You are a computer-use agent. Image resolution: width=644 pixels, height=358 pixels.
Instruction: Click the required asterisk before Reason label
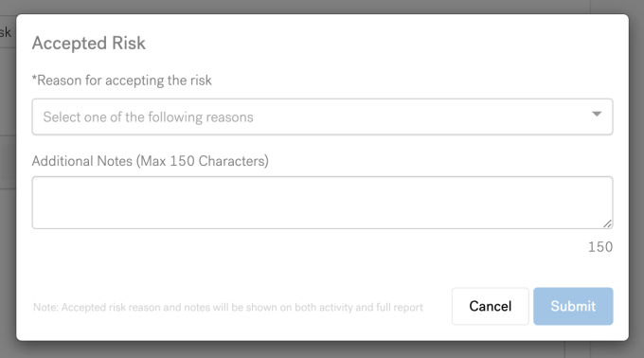[x=34, y=77]
